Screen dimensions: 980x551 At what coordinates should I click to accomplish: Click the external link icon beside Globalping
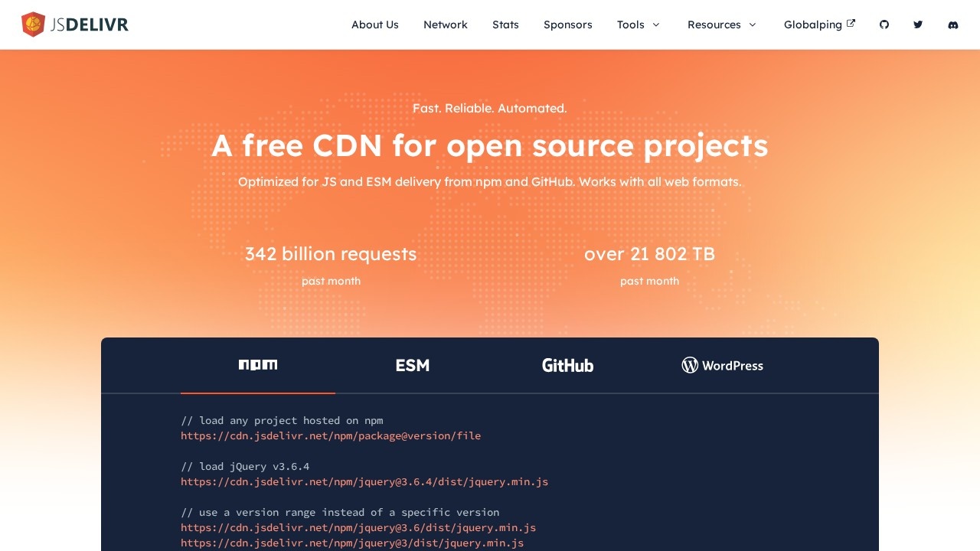click(851, 24)
